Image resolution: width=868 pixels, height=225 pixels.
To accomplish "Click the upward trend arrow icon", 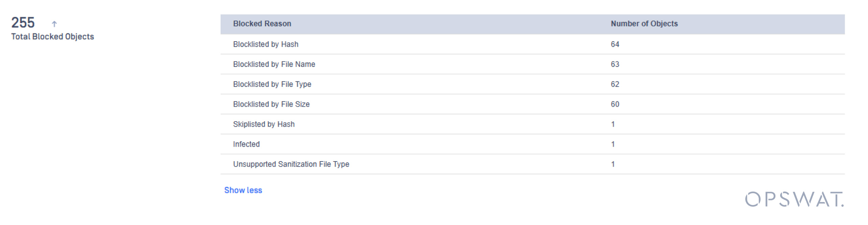I will click(x=54, y=24).
